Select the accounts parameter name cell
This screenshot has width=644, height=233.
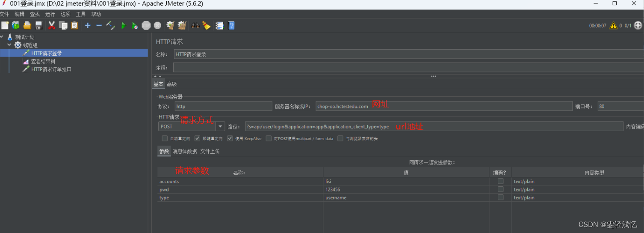coord(240,181)
